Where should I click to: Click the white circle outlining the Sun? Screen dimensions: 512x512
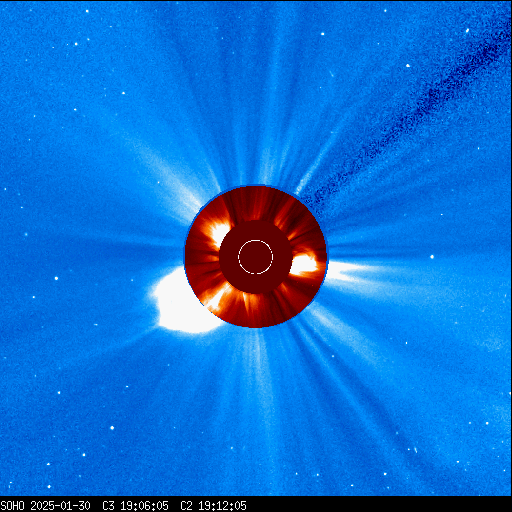pyautogui.click(x=256, y=257)
